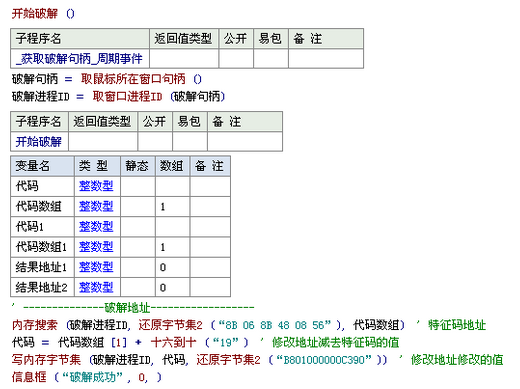
Task: Click 整数型 type link in 结果地址1 row
Action: (96, 267)
